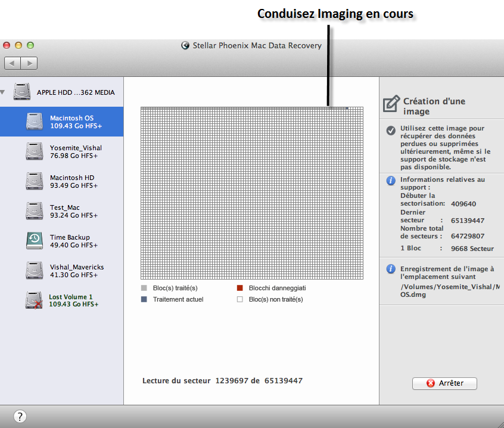Click the Lecture du secteur status text
504x428 pixels.
tap(222, 380)
